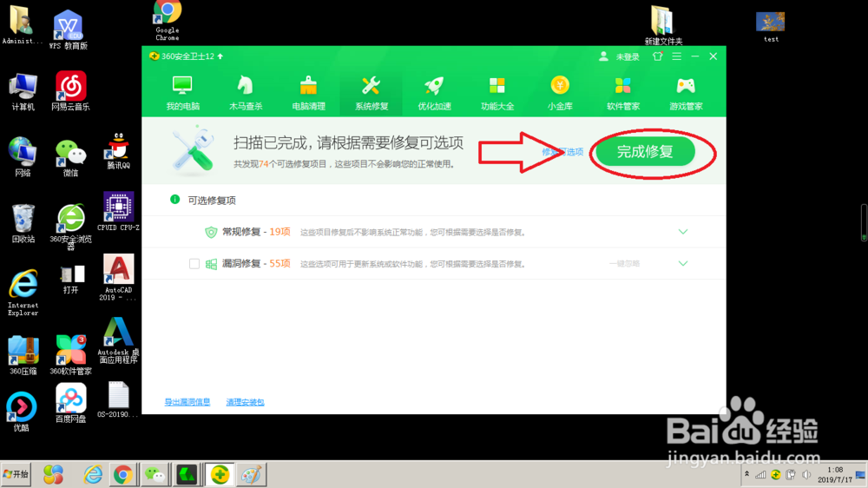
Task: Click 一键忽略 in 漏洞修复 row
Action: 624,264
